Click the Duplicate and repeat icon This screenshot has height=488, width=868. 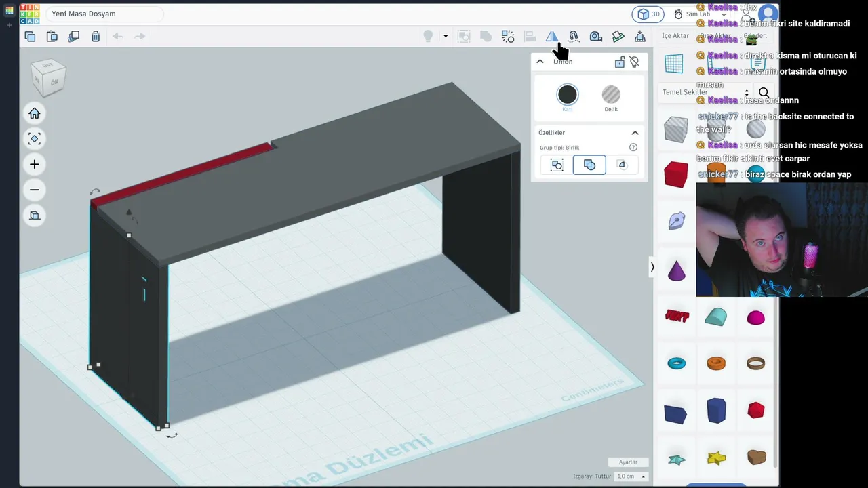point(74,37)
